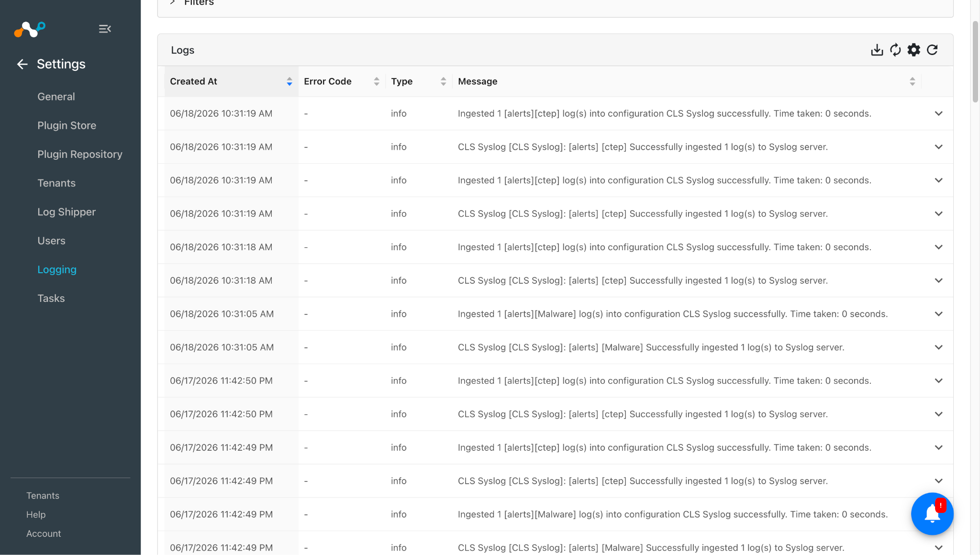Expand first 10:31:19 AM Ingested ctep row
Image resolution: width=980 pixels, height=555 pixels.
click(x=938, y=113)
